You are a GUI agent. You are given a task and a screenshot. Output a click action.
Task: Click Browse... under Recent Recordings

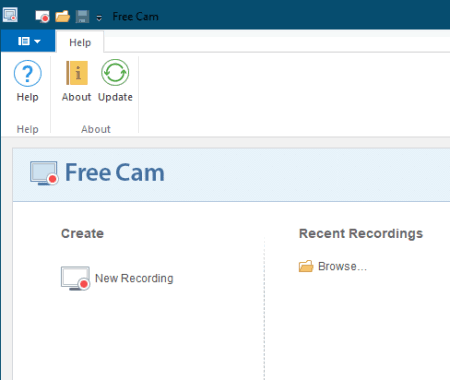(333, 266)
